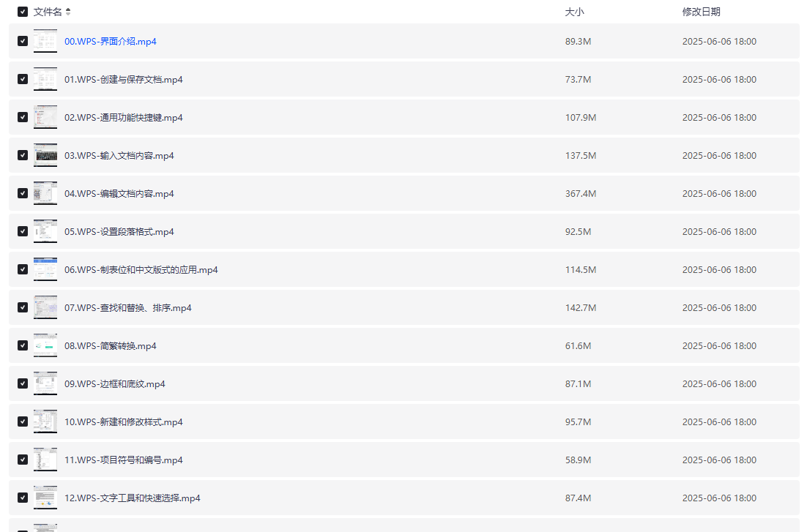Open the 09.WPS-边框和底纹.mp4 file
807x532 pixels.
point(114,384)
